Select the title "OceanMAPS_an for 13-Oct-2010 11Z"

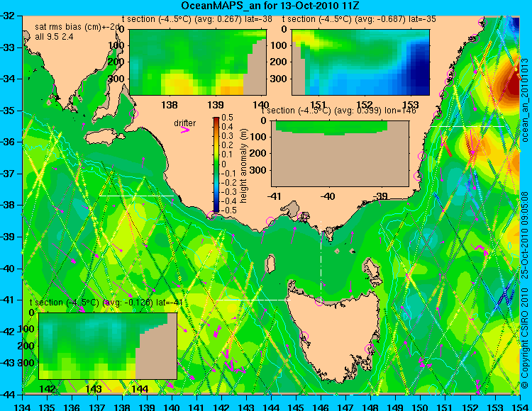[270, 6]
